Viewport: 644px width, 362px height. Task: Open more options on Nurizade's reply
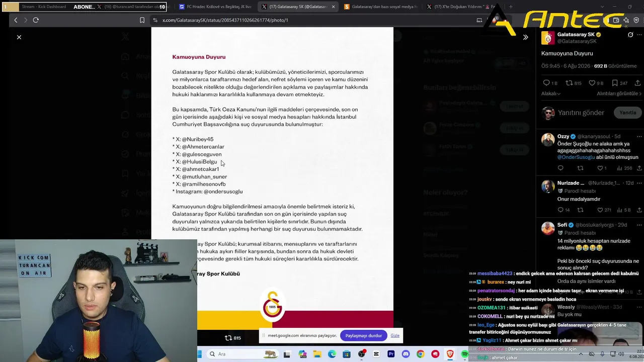[x=639, y=183]
